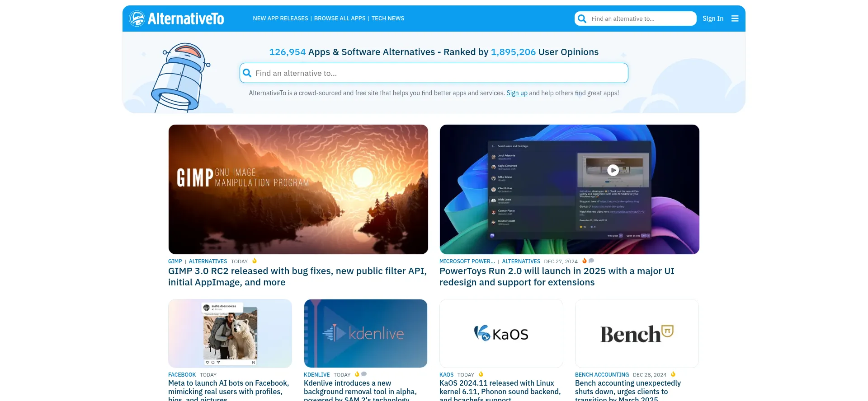Click the flame icon on KaOS article

[481, 374]
